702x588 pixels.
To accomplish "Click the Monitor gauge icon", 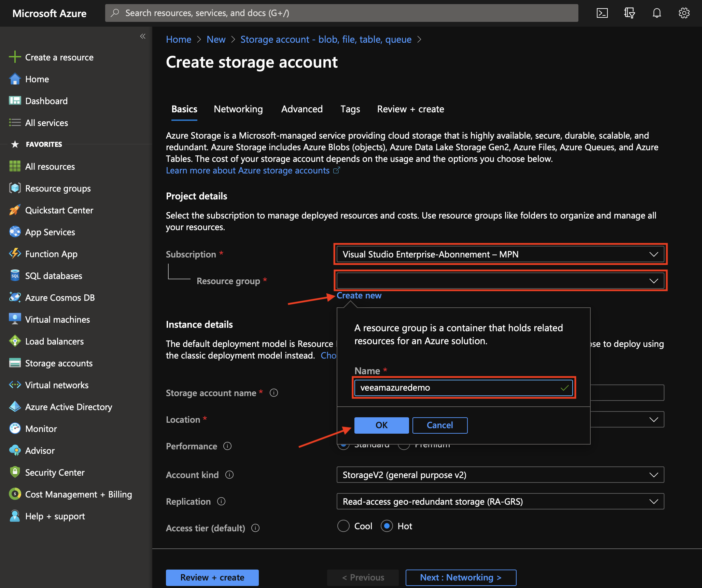I will (x=15, y=429).
